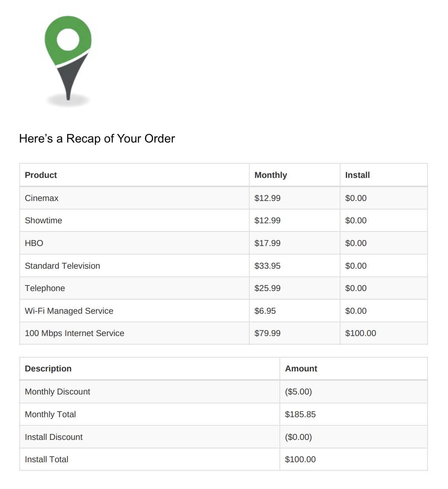Select the Standard Television row label
Screen dimensions: 448x489
pos(63,266)
